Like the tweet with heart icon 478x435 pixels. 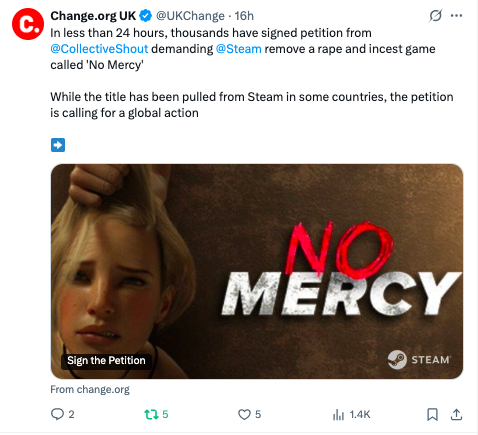coord(244,414)
